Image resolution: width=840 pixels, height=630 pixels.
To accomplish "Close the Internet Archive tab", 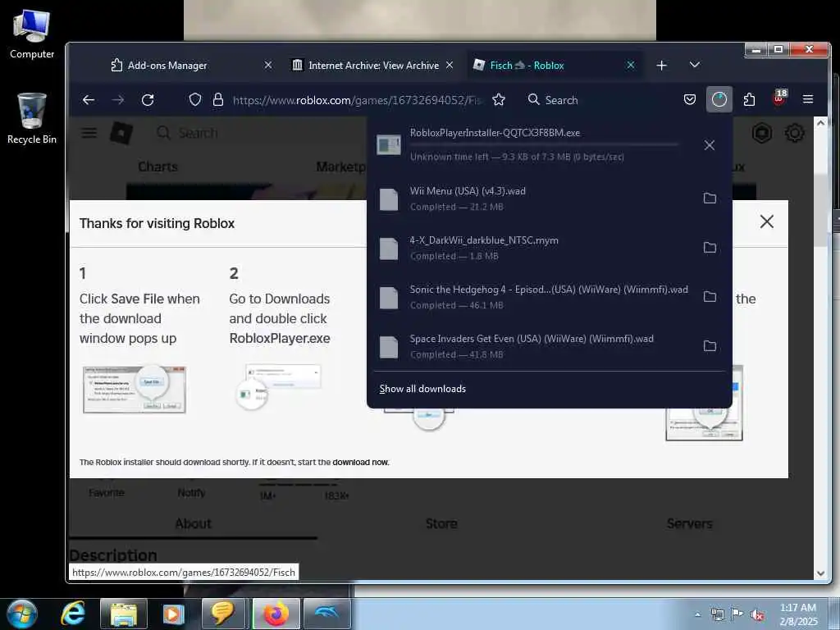I will coord(450,65).
